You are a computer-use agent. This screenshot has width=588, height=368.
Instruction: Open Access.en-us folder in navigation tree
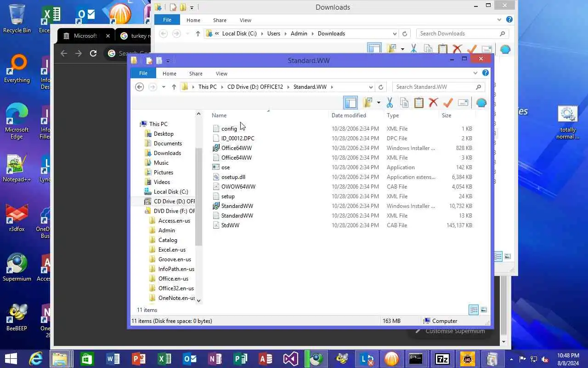174,221
